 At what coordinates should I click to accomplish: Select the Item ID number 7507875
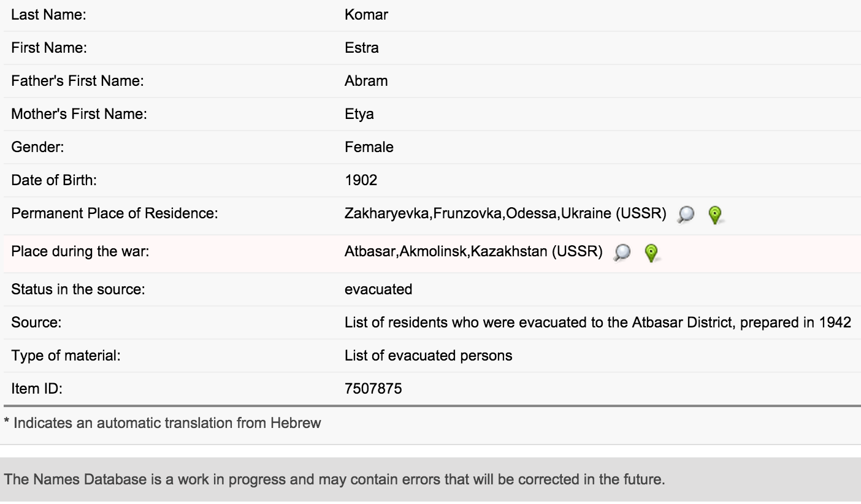pyautogui.click(x=373, y=389)
